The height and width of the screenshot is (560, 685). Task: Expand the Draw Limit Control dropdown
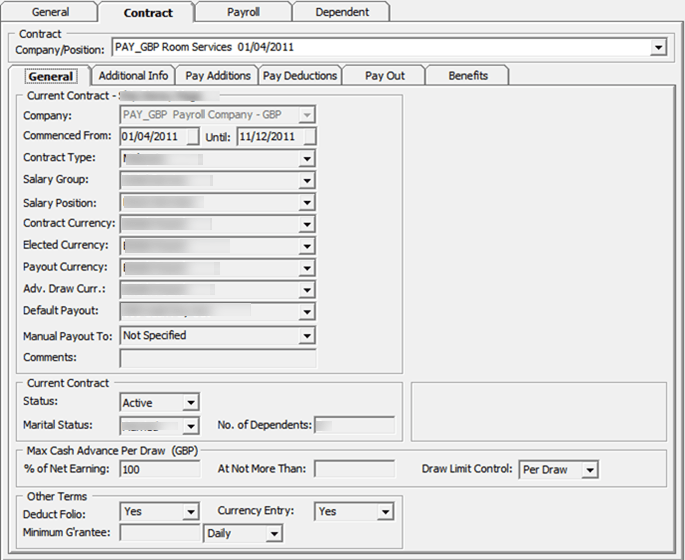pyautogui.click(x=590, y=470)
